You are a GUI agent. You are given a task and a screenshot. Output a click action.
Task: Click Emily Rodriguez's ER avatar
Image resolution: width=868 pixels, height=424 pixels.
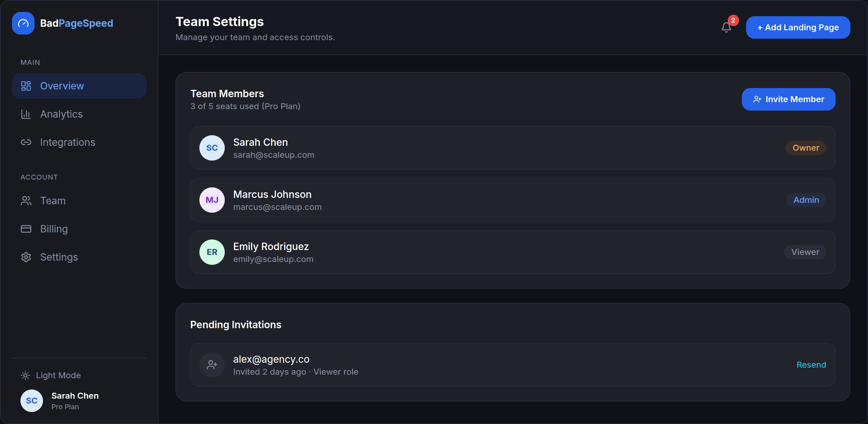(x=212, y=252)
